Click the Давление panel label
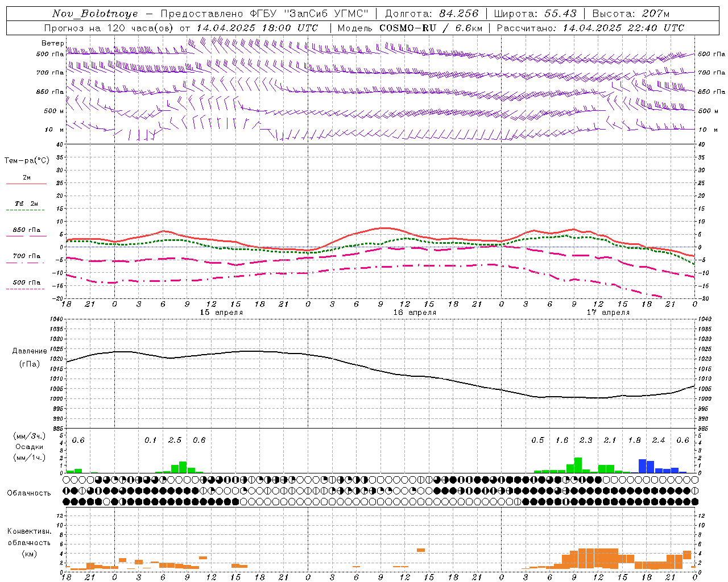Screen dimensions: 728x582 tap(29, 351)
